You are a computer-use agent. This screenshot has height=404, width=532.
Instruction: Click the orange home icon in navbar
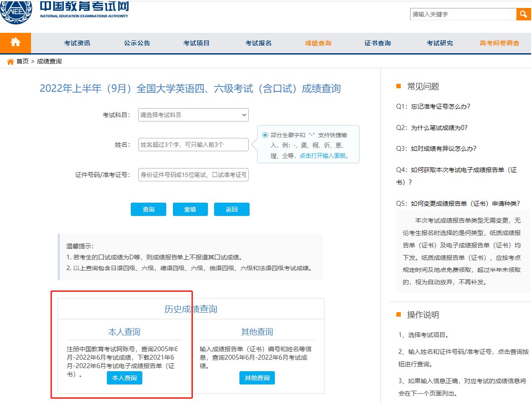(16, 43)
